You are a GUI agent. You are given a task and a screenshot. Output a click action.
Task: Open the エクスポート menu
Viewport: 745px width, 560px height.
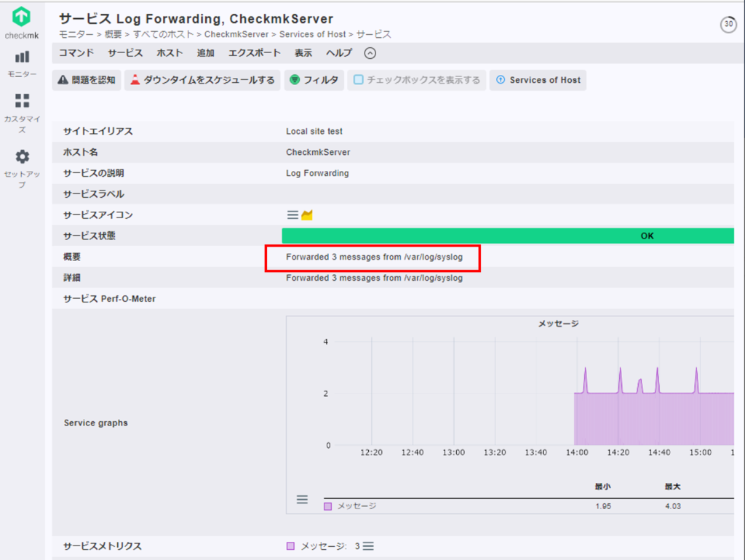[254, 52]
